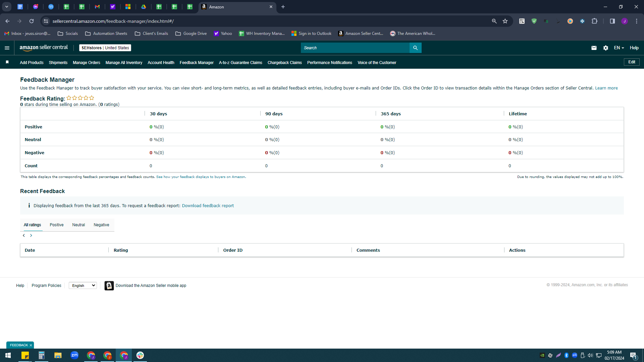Open the English language select in footer
This screenshot has height=362, width=644.
pos(83,286)
